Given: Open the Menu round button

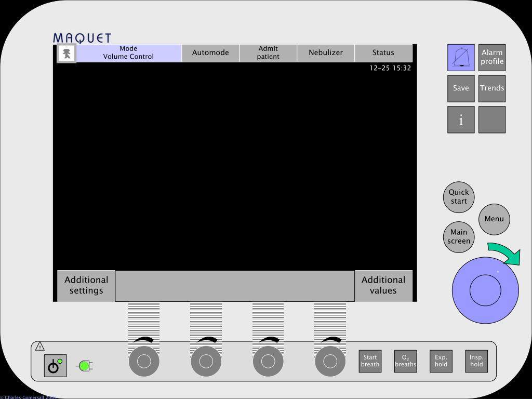Looking at the screenshot, I should pos(494,219).
